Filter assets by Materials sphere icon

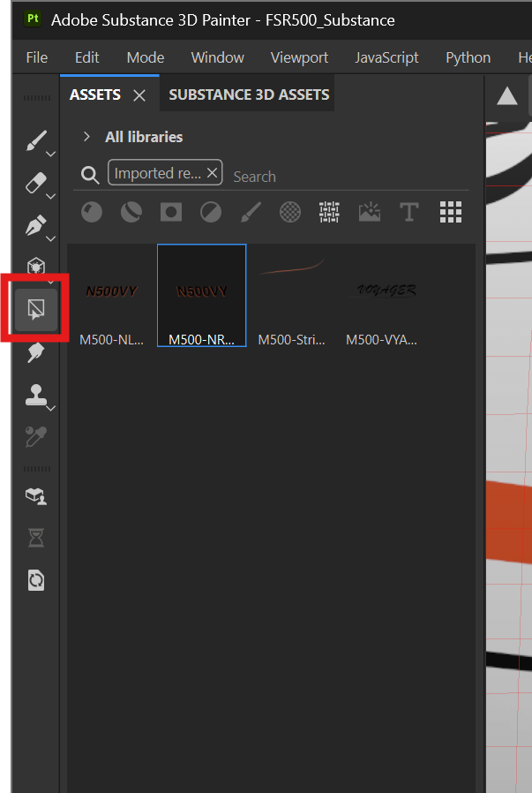92,212
